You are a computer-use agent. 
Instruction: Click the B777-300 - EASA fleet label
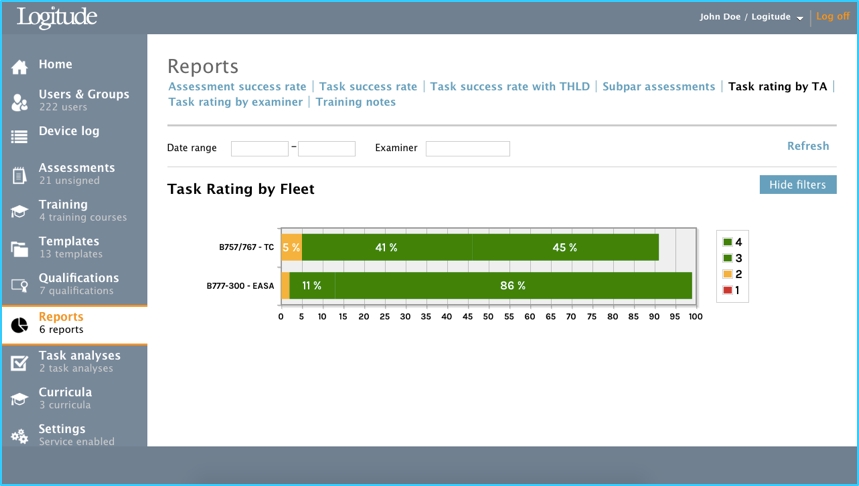tap(240, 285)
